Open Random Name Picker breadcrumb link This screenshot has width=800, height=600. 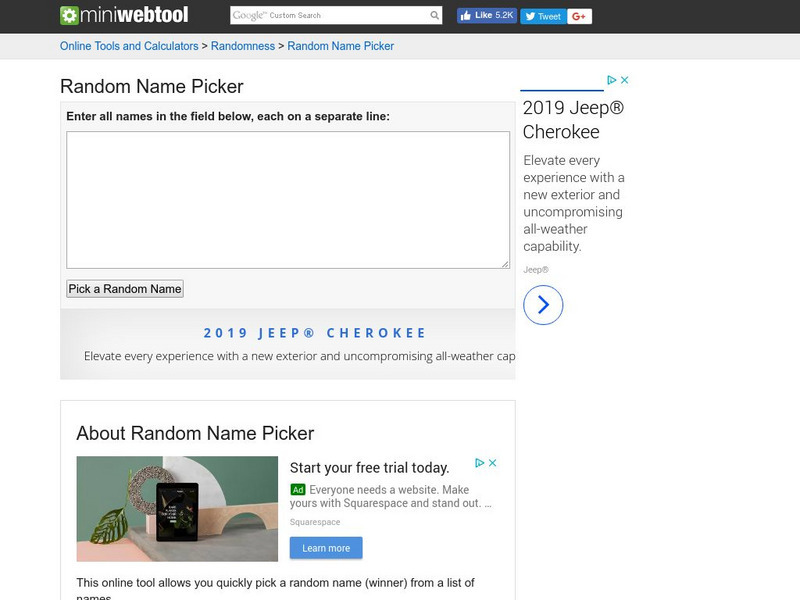click(340, 46)
